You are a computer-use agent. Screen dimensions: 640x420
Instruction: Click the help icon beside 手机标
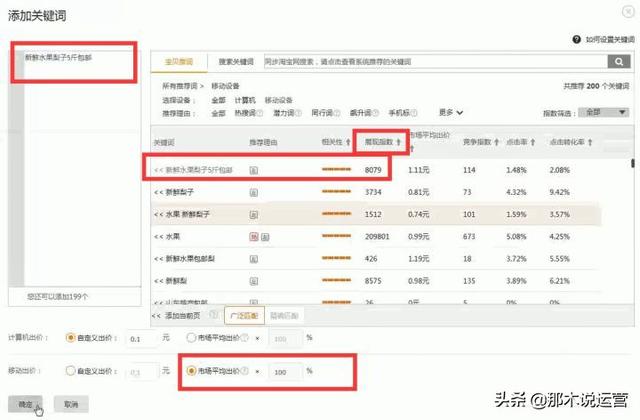point(413,113)
